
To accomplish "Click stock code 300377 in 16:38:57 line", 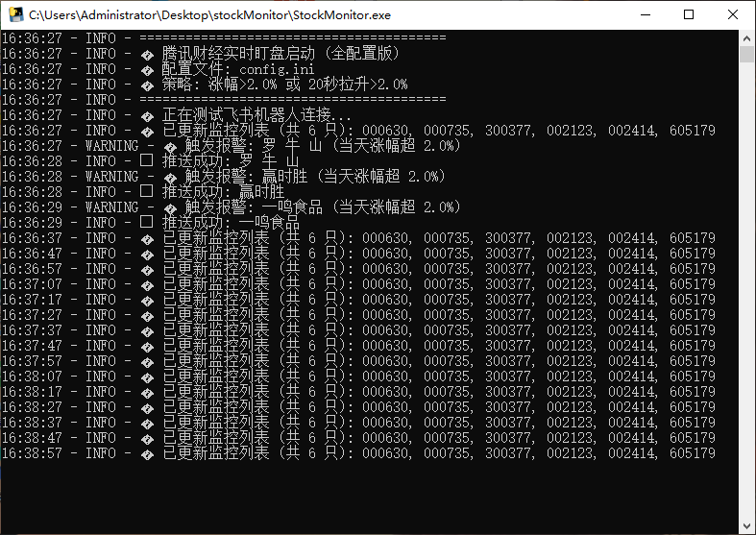I will tap(508, 454).
